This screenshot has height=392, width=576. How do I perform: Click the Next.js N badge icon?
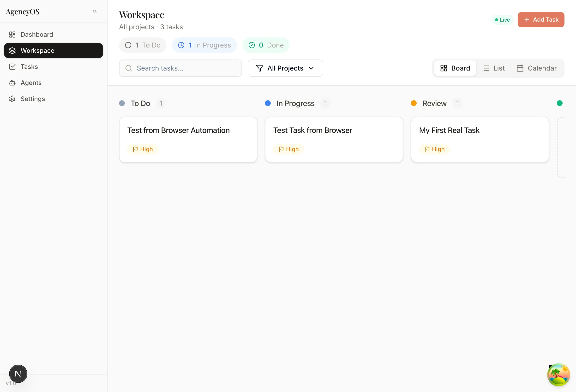click(x=18, y=374)
